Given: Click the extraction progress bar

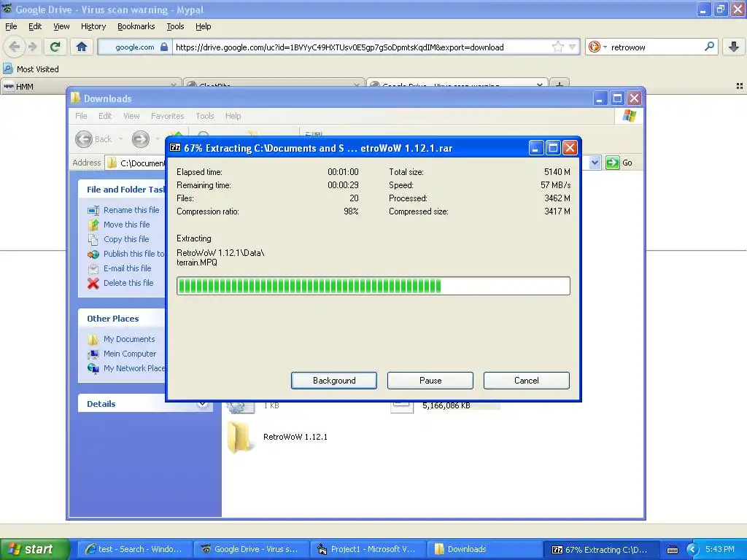Looking at the screenshot, I should pos(373,286).
